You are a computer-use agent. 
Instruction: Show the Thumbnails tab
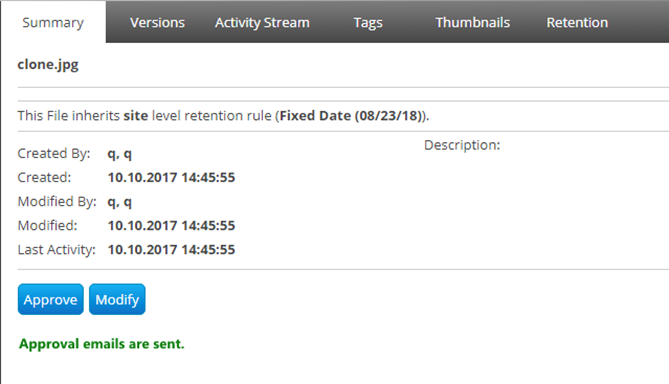(x=472, y=22)
